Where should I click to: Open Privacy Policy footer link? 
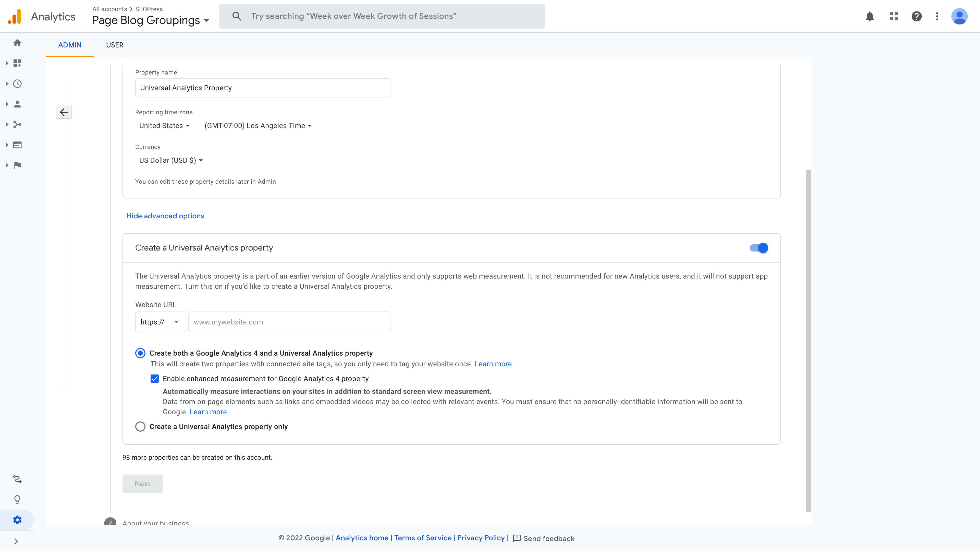click(x=481, y=538)
